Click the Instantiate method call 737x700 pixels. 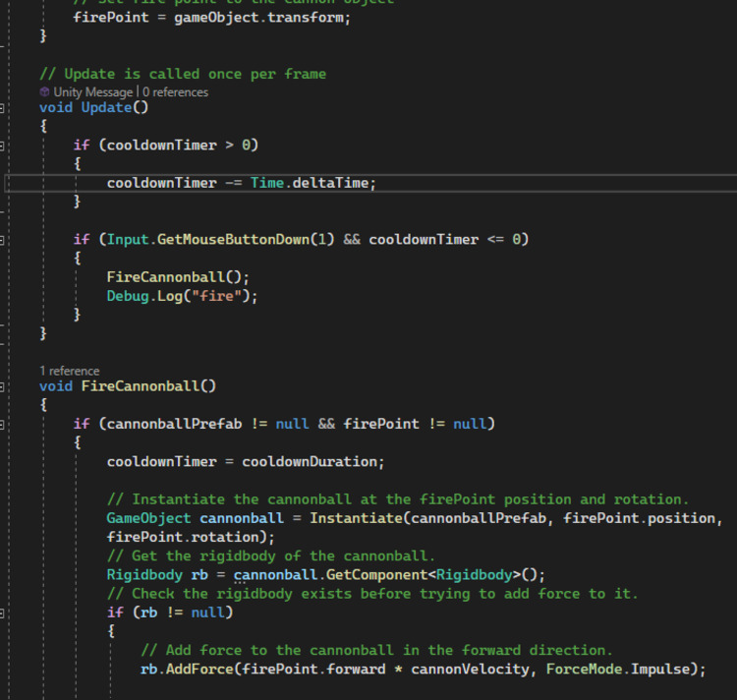356,518
